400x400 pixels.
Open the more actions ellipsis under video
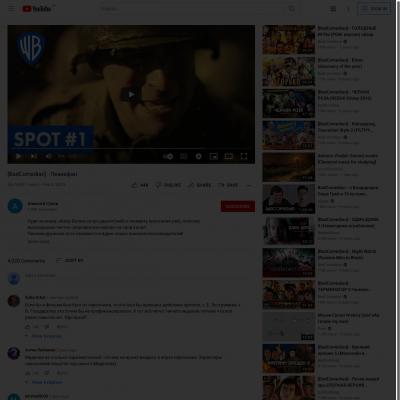click(249, 185)
